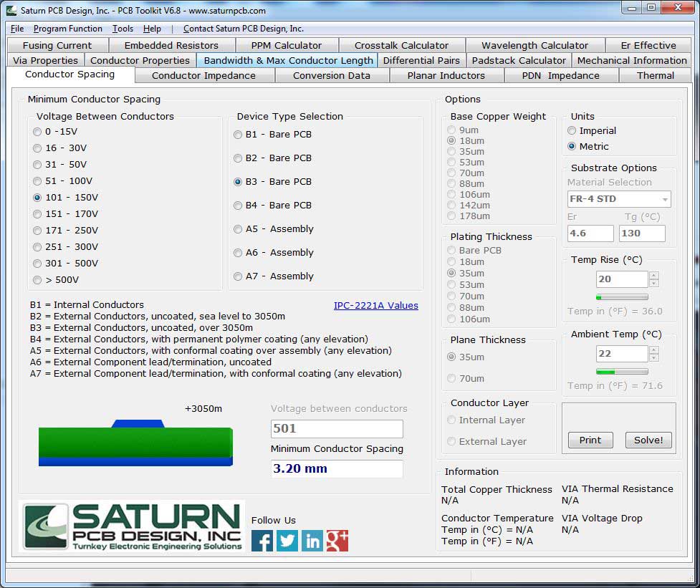Open the IPC-2221A Values link
Image resolution: width=700 pixels, height=588 pixels.
375,306
